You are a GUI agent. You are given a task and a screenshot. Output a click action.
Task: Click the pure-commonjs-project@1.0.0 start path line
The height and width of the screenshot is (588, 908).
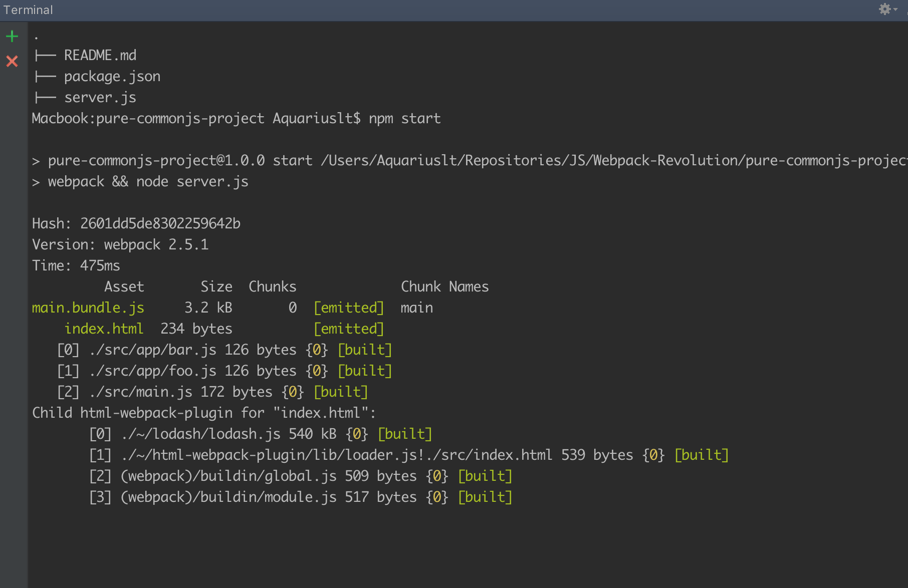(470, 160)
